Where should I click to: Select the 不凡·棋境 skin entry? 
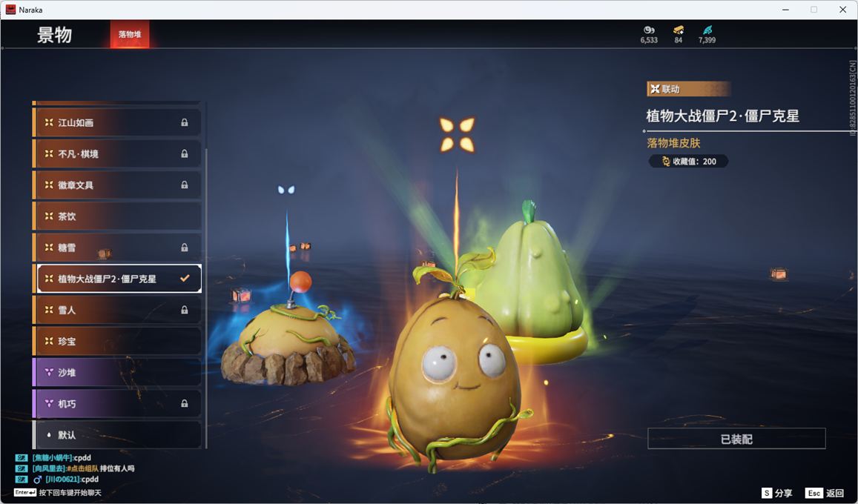tap(117, 153)
